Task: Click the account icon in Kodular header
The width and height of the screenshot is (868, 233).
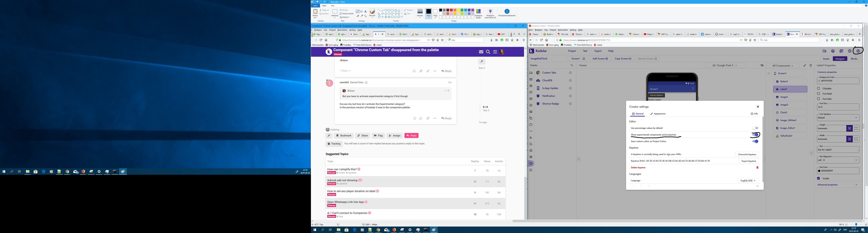Action: click(x=858, y=51)
